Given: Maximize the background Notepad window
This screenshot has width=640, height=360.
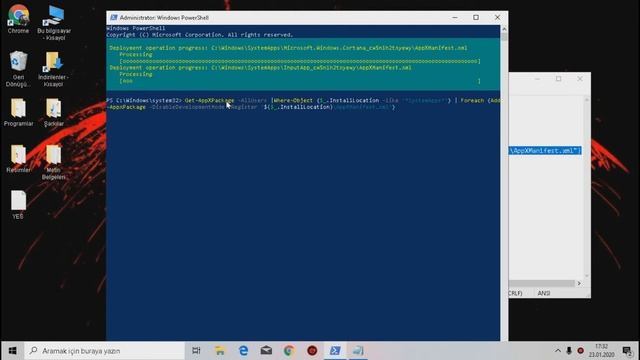Looking at the screenshot, I should pyautogui.click(x=558, y=79).
